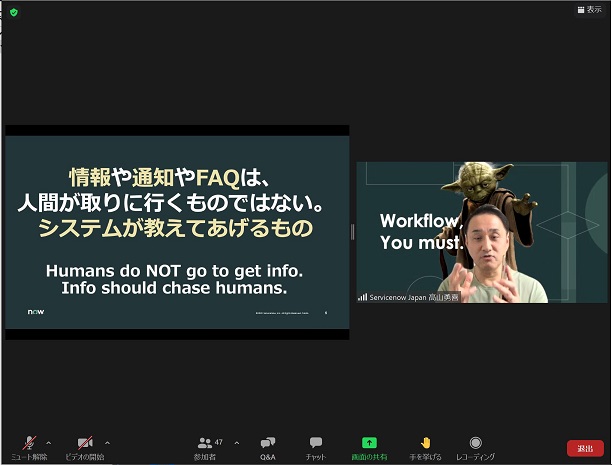The width and height of the screenshot is (612, 465).
Task: Click 'Info should chase humans.' text
Action: coord(174,288)
